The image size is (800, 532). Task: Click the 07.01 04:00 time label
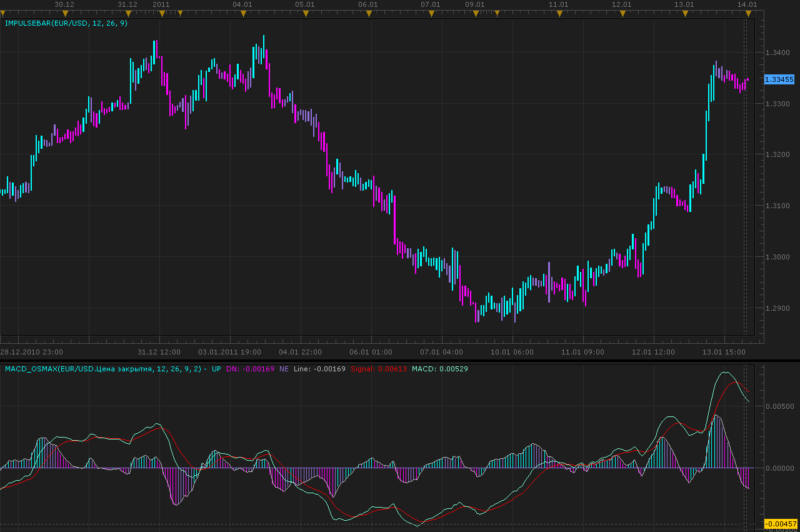pos(442,352)
